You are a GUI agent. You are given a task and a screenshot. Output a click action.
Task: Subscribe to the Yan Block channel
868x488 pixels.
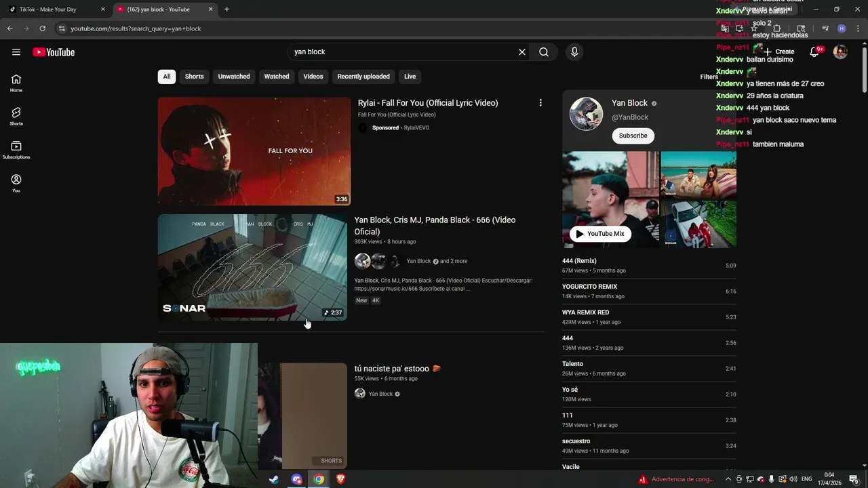[x=633, y=136]
